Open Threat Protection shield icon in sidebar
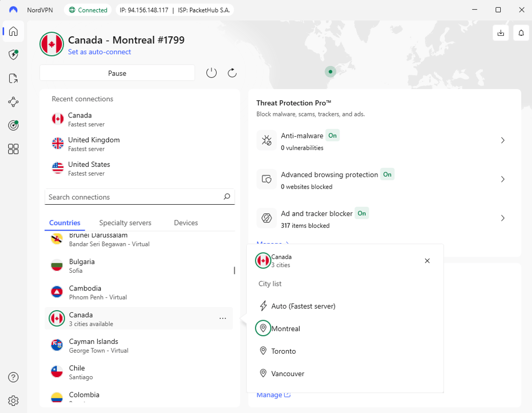The height and width of the screenshot is (413, 532). click(13, 55)
